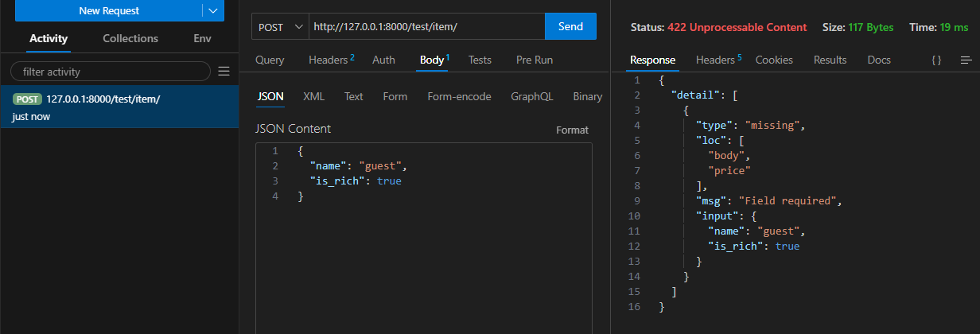This screenshot has height=334, width=980.
Task: Click inside the JSON content editor
Action: point(424,239)
